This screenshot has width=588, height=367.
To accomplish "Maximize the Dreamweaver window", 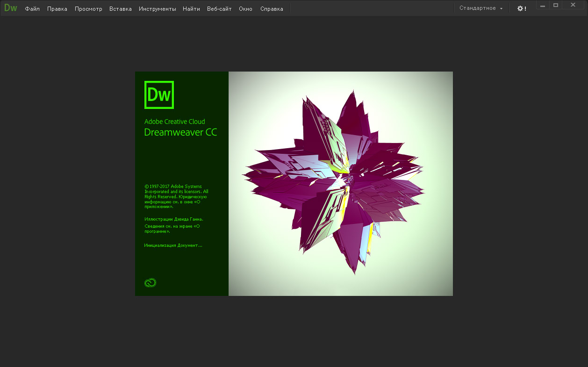I will tap(556, 5).
